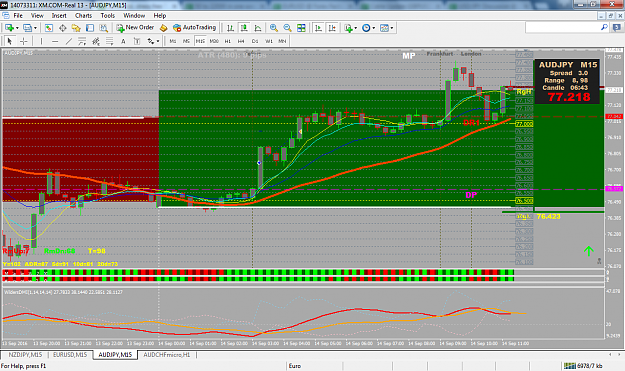Open the Periods clock icon

(x=366, y=28)
